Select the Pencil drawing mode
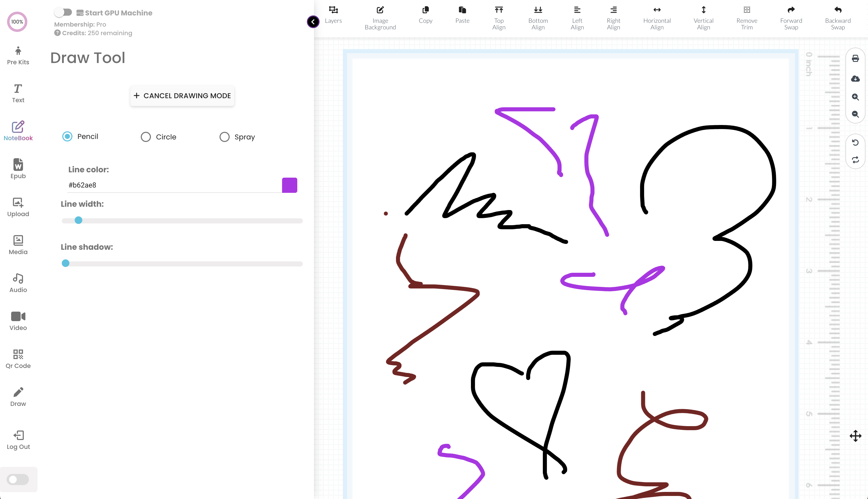Screen dimensions: 868x499 [67, 137]
